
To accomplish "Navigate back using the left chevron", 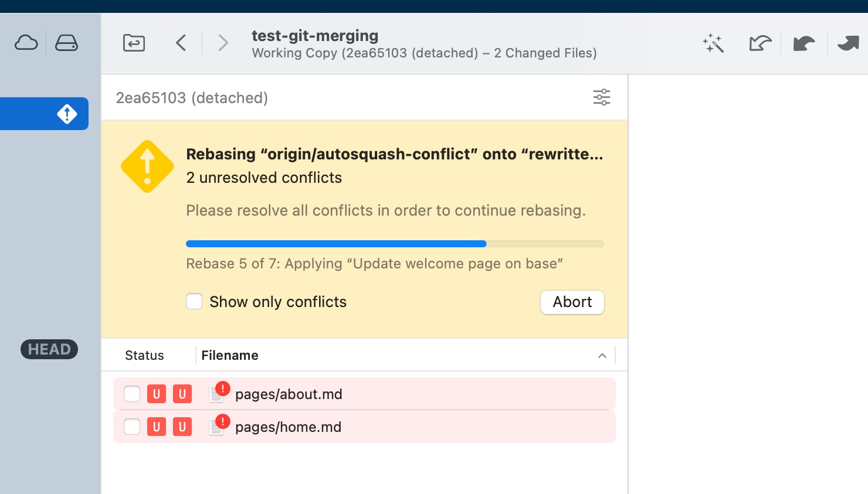I will tap(181, 43).
